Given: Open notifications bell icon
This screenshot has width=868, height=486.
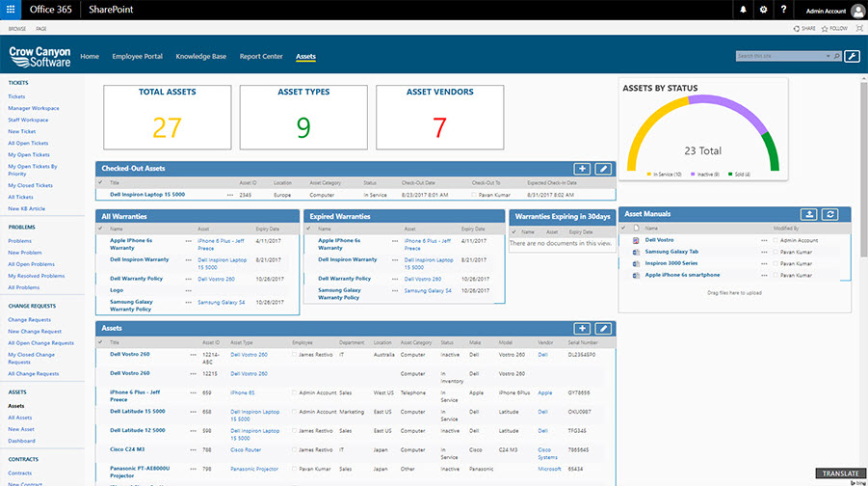Looking at the screenshot, I should tap(743, 10).
